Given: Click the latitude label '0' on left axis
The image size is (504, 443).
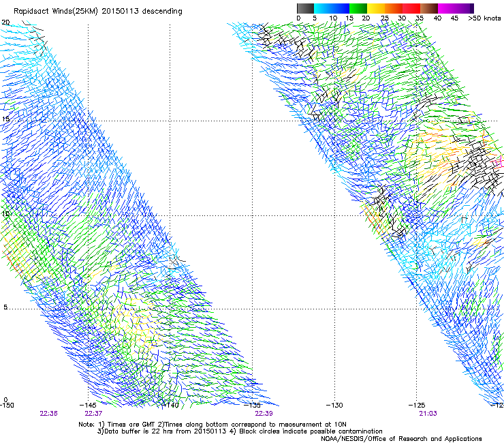Looking at the screenshot, I should [x=5, y=399].
